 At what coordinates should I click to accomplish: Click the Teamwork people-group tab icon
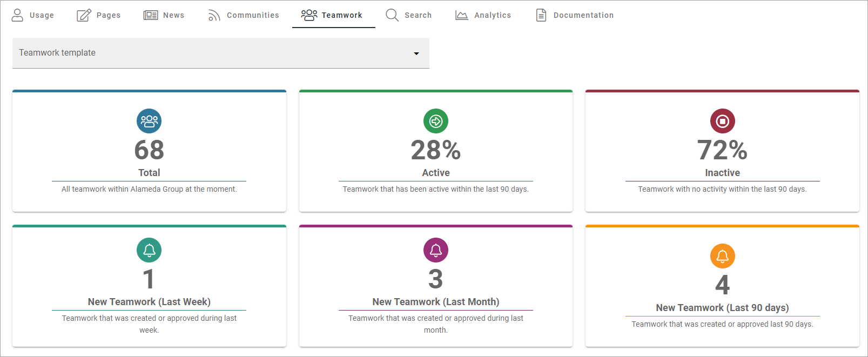coord(309,15)
